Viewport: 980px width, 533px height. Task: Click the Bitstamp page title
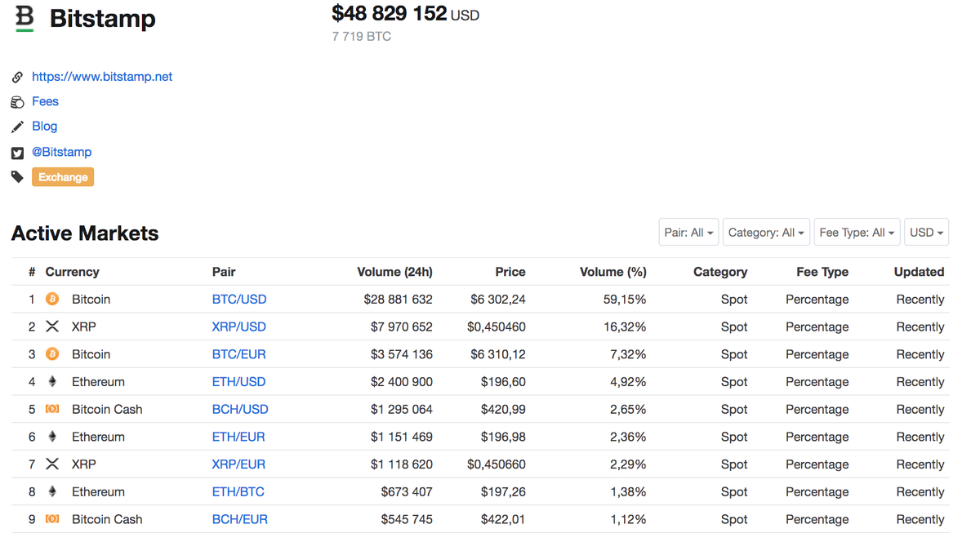103,19
